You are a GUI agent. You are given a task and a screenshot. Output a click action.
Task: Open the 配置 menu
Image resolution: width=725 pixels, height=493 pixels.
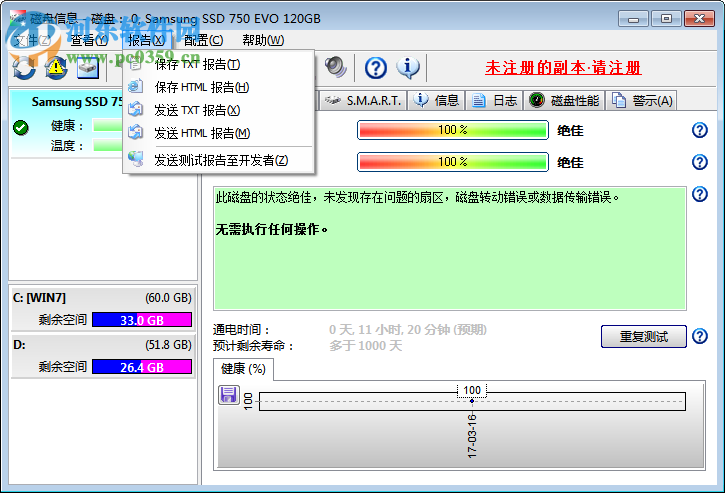(203, 40)
